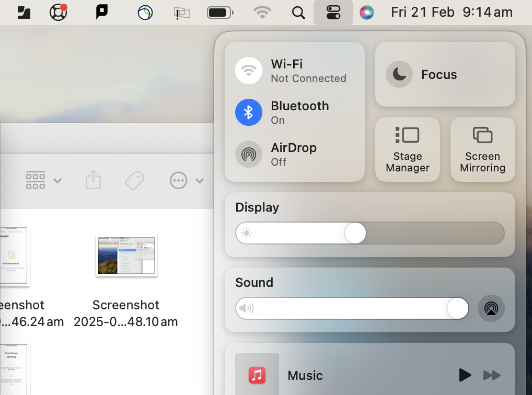Viewport: 532px width, 395px height.
Task: Click the Control Center menu bar icon
Action: click(x=333, y=13)
